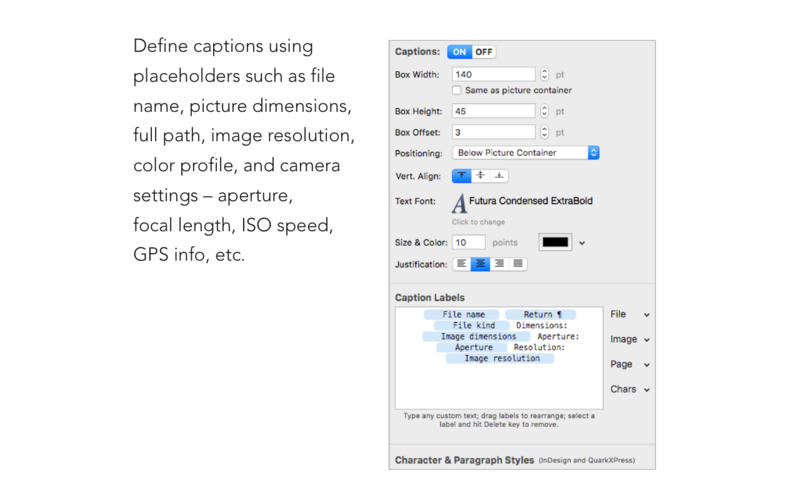Open the Chars labels menu
This screenshot has width=800, height=500.
click(630, 389)
